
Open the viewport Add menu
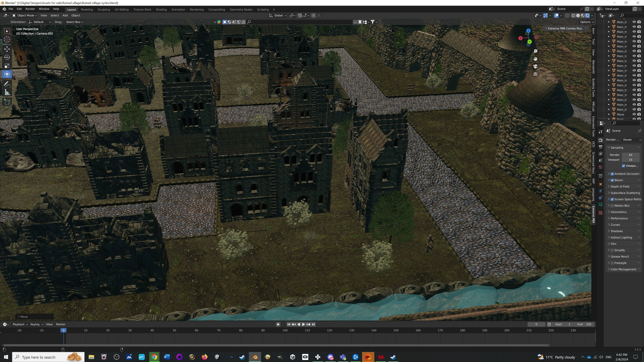click(65, 15)
